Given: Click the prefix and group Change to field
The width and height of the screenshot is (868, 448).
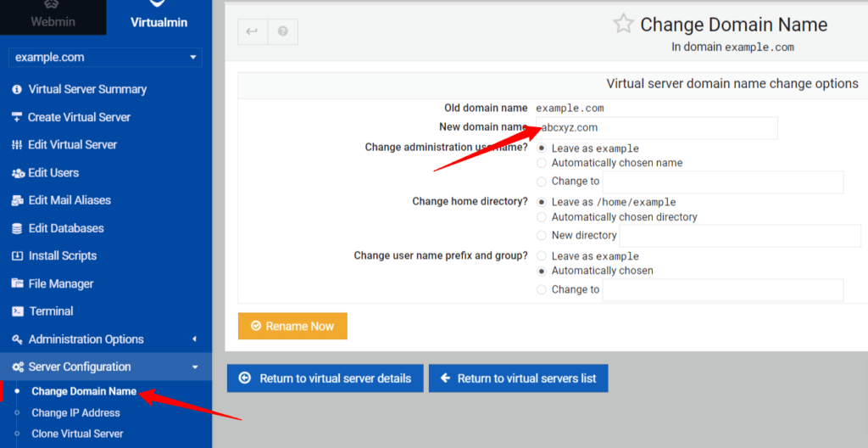Looking at the screenshot, I should click(x=723, y=290).
